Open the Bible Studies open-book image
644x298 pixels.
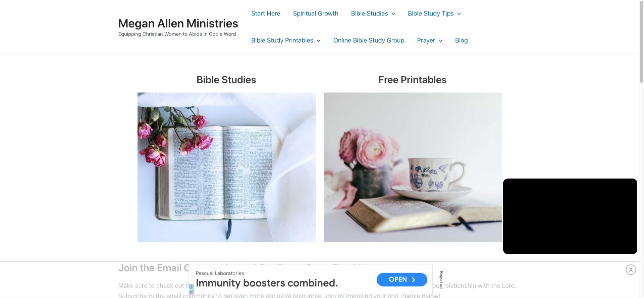click(x=226, y=167)
